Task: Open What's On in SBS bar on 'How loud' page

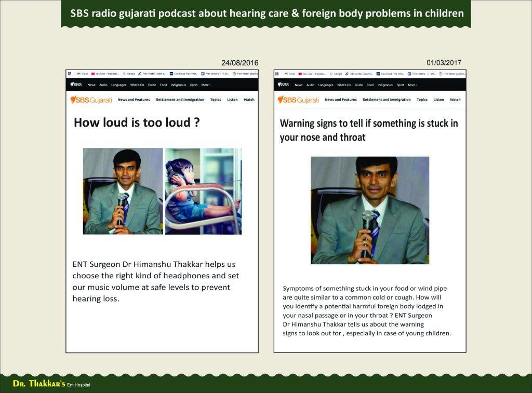Action: tap(137, 85)
